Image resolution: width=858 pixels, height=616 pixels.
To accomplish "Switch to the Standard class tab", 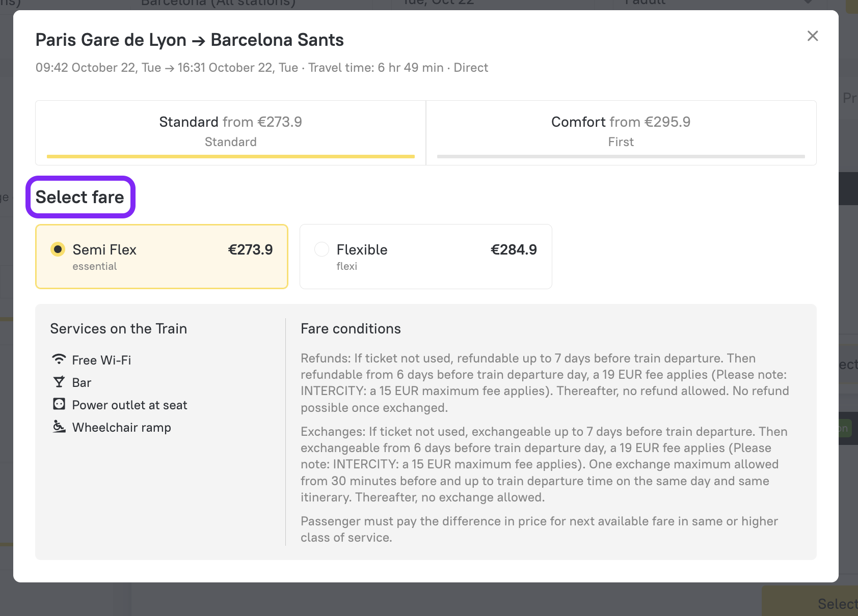I will [x=230, y=131].
